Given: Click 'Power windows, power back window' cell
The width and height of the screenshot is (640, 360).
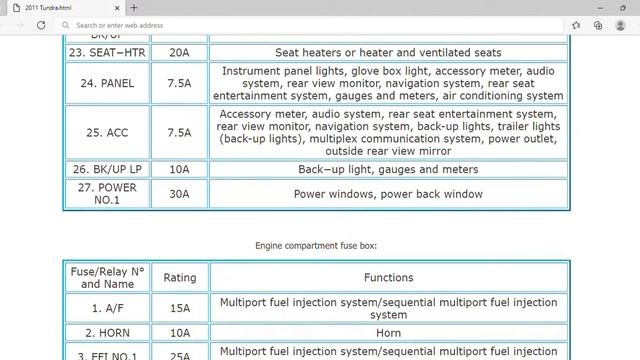Looking at the screenshot, I should (x=388, y=194).
